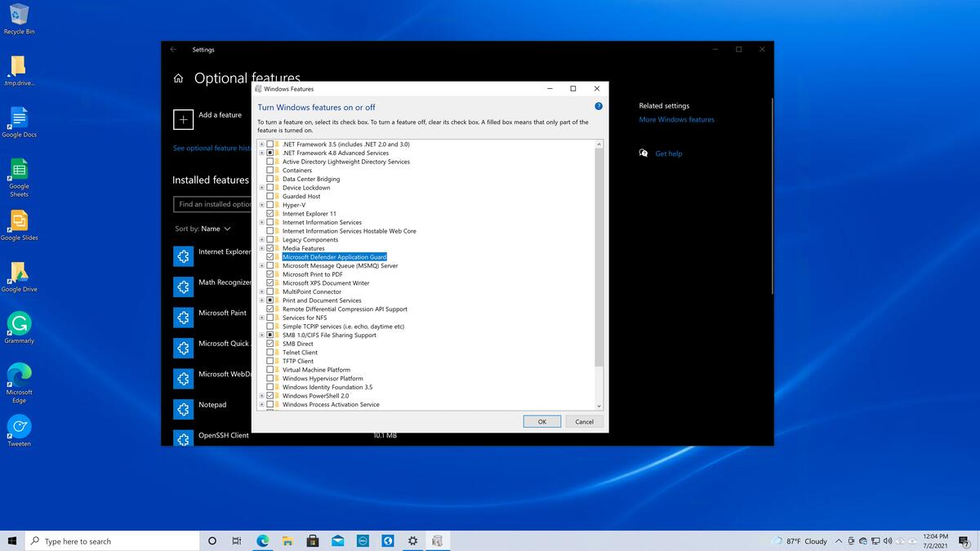Open the More Windows features link
This screenshot has height=551, width=980.
tap(676, 120)
